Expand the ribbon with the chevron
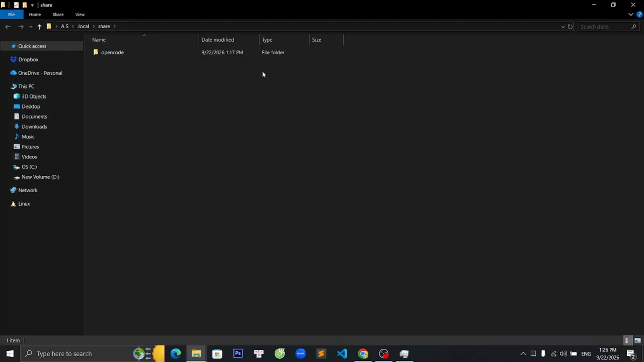 (x=631, y=14)
